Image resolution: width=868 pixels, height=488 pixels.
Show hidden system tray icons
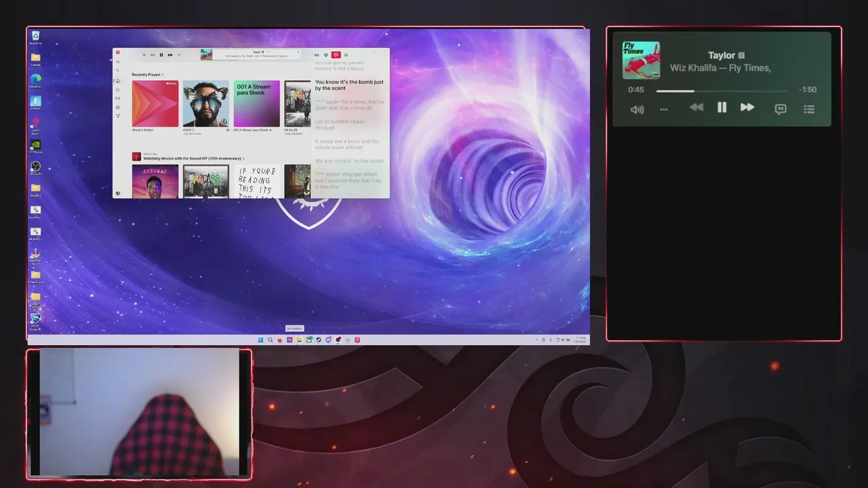pyautogui.click(x=536, y=340)
